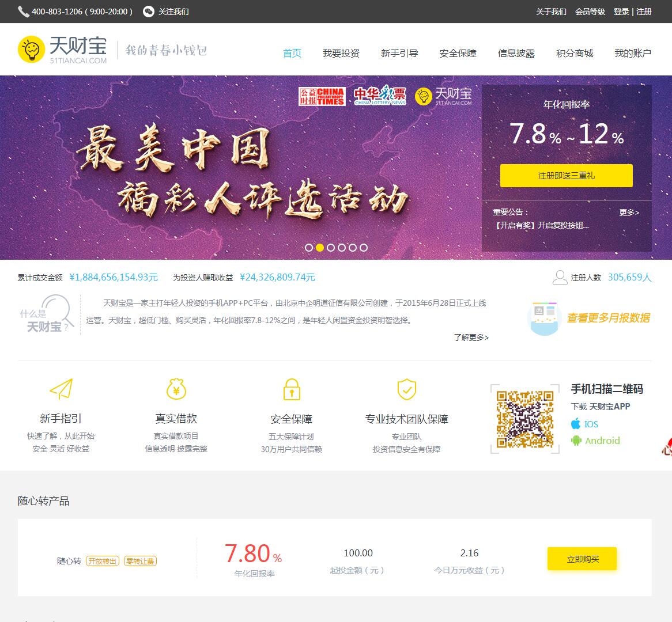
Task: Click the 最美中国 福彩人评选活动 banner
Action: click(x=242, y=172)
